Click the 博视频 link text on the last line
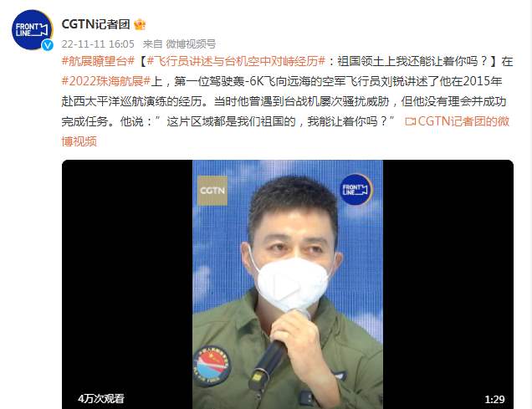The width and height of the screenshot is (532, 409). (x=79, y=141)
